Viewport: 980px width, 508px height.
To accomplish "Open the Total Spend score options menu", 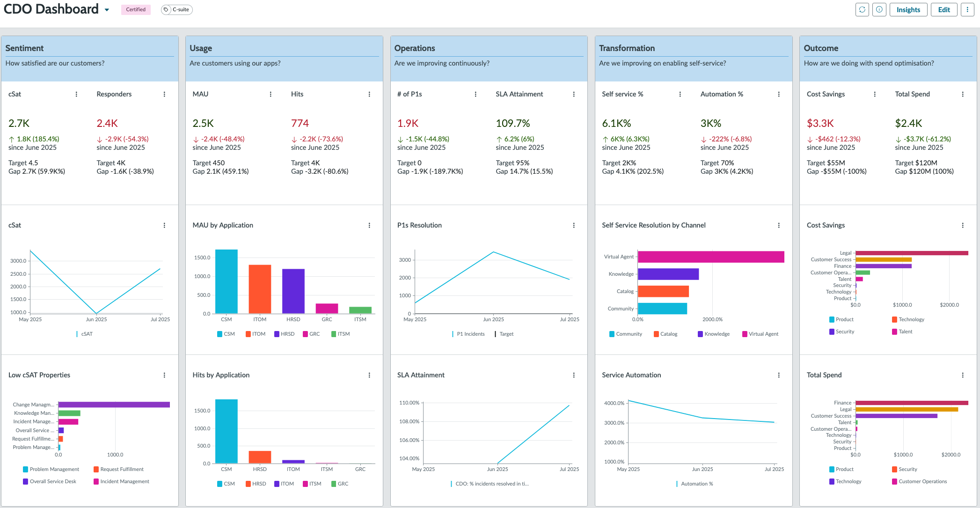I will click(963, 94).
